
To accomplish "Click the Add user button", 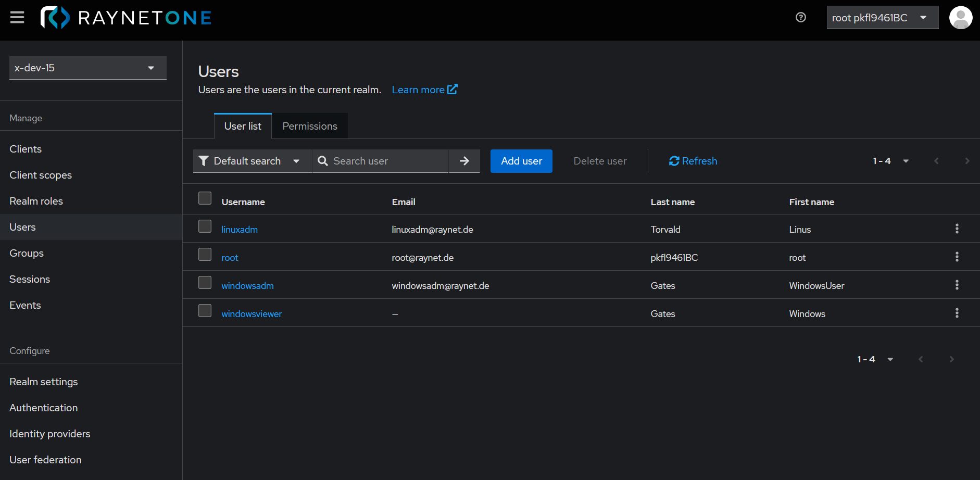I will pos(521,161).
